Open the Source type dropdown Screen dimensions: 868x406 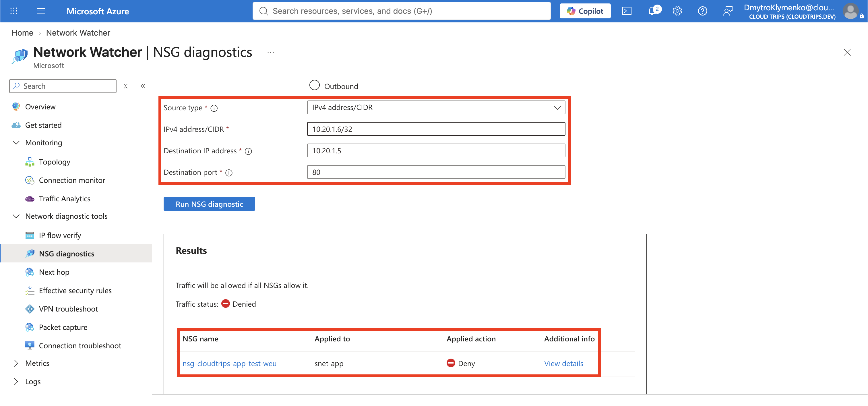(x=436, y=107)
